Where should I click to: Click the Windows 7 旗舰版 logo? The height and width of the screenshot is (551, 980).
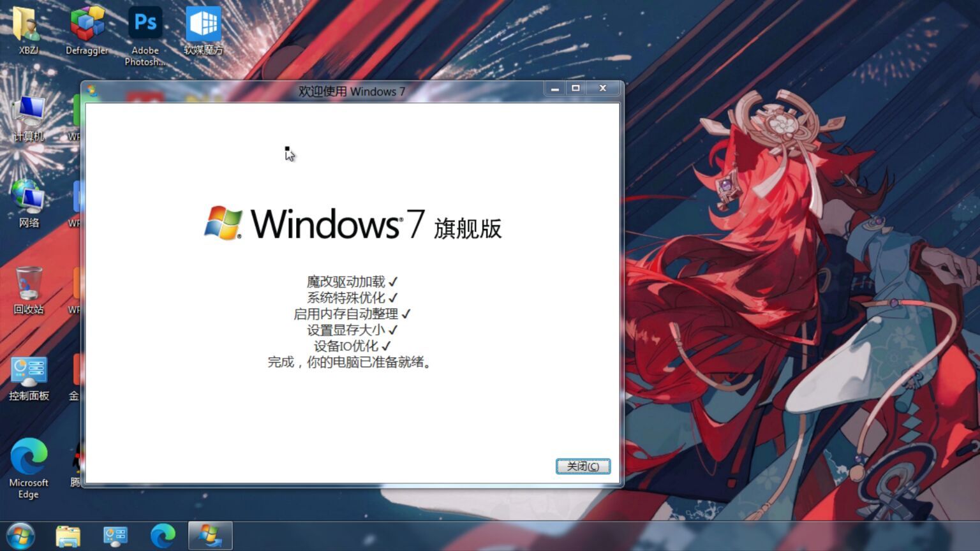353,223
